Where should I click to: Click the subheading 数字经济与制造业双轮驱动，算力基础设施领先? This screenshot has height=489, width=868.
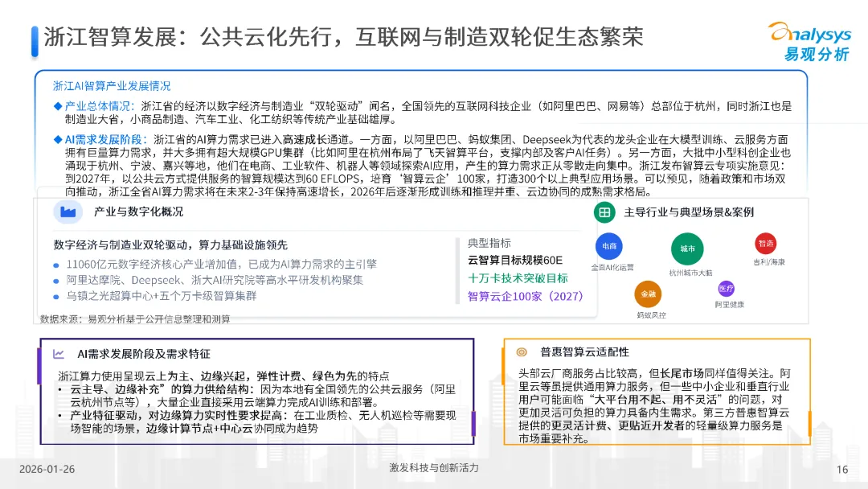pos(170,244)
